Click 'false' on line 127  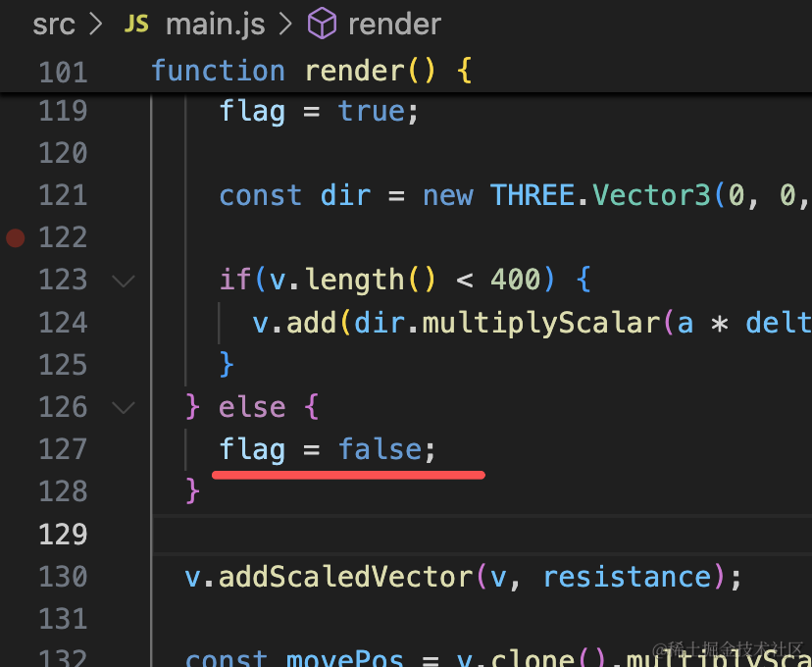click(x=381, y=449)
